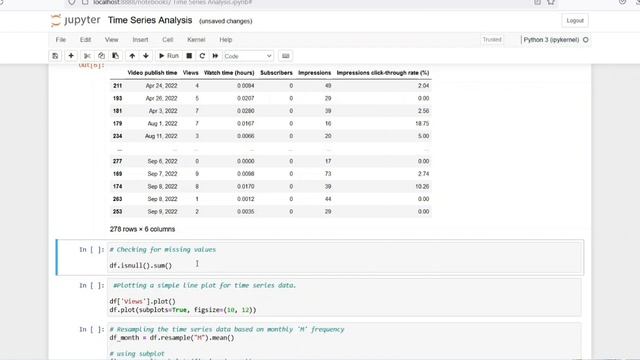Click the click-through value 10.26

(x=422, y=187)
